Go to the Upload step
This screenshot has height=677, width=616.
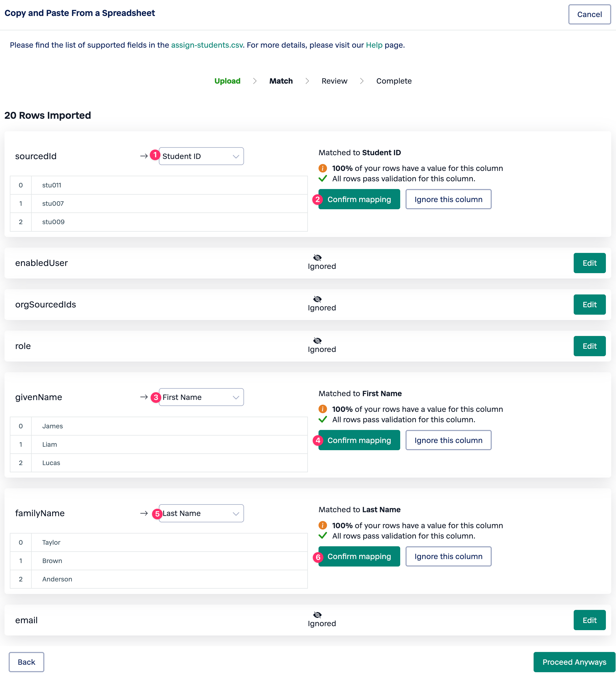pos(227,81)
